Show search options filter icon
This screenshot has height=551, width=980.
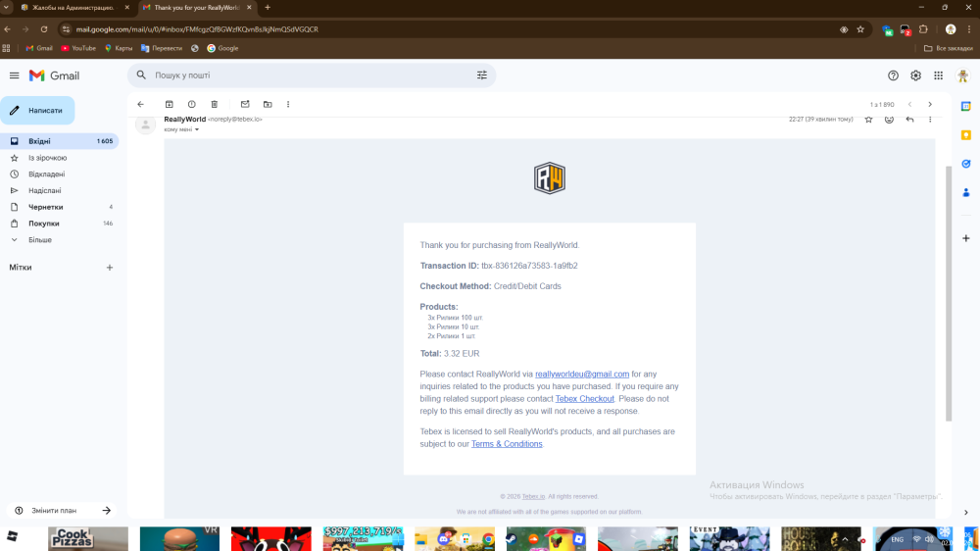tap(482, 75)
